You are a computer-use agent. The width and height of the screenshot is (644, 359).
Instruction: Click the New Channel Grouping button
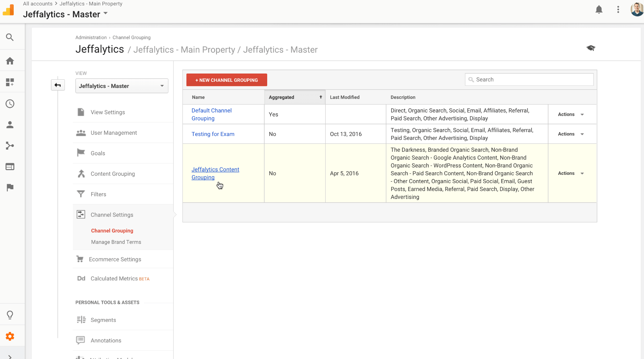tap(226, 80)
